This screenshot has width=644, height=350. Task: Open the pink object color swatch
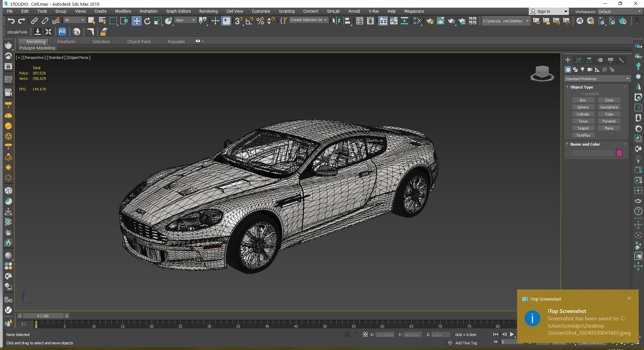[x=619, y=153]
